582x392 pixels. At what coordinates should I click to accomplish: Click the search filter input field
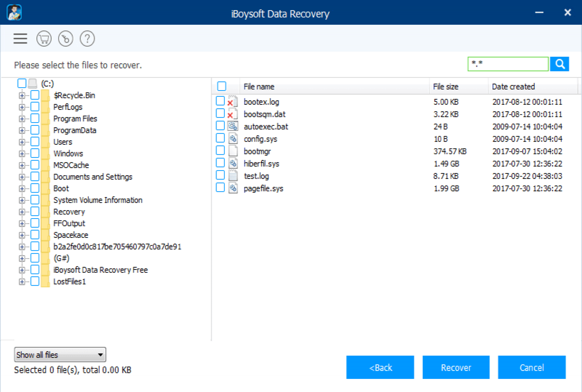click(x=508, y=64)
